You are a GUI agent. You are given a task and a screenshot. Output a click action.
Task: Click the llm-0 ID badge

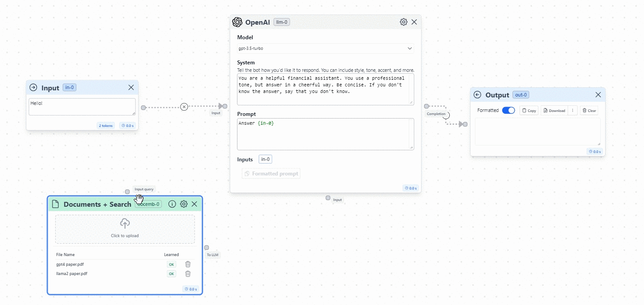(282, 22)
